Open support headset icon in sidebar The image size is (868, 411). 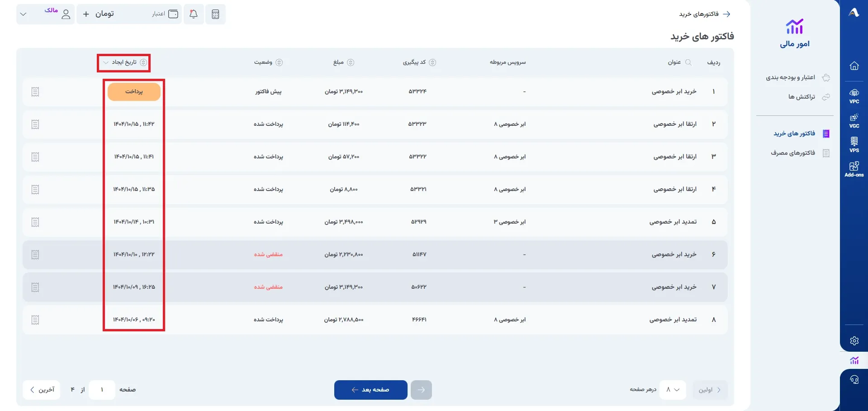(854, 380)
